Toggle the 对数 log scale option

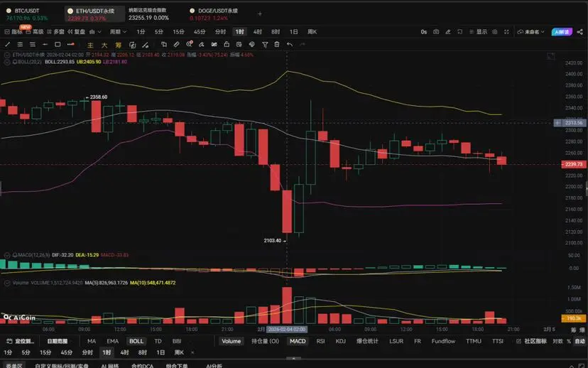[x=557, y=341]
